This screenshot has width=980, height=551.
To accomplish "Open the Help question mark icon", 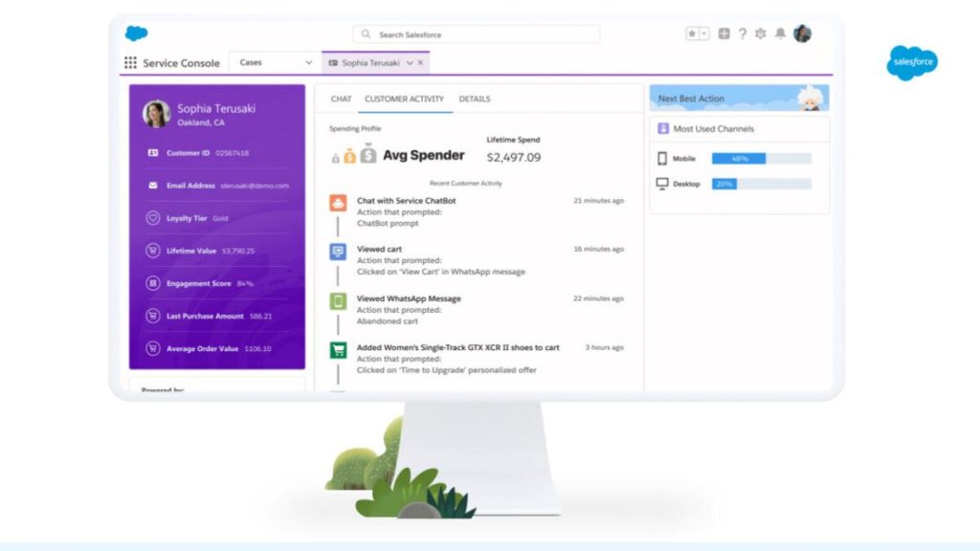I will click(x=742, y=33).
